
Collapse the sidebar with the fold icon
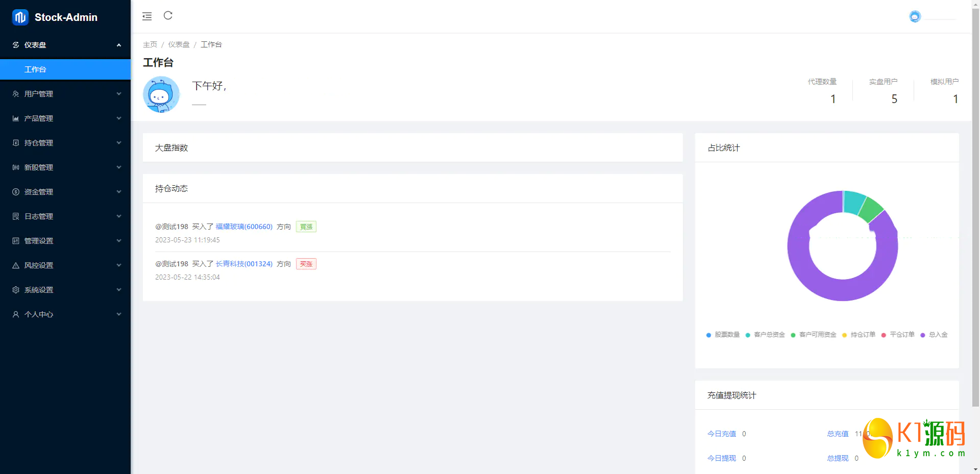[x=147, y=16]
